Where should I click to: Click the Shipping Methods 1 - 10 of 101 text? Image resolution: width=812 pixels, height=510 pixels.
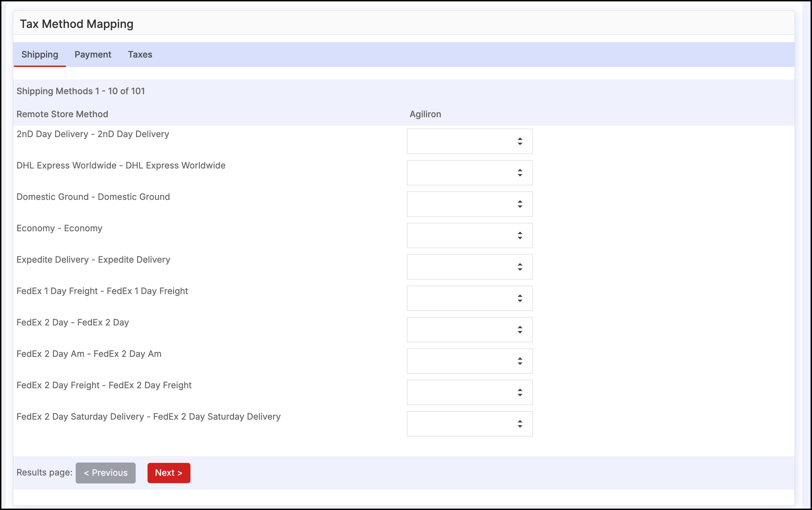(x=81, y=91)
